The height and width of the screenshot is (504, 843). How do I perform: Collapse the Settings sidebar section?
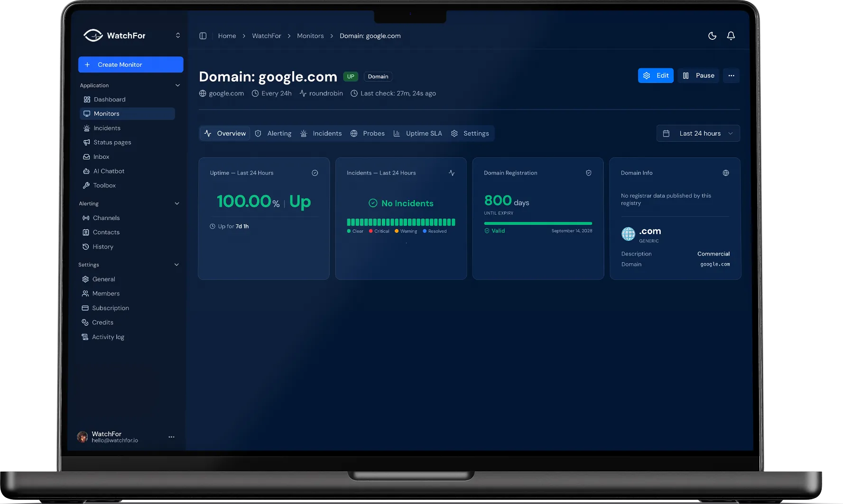point(176,265)
